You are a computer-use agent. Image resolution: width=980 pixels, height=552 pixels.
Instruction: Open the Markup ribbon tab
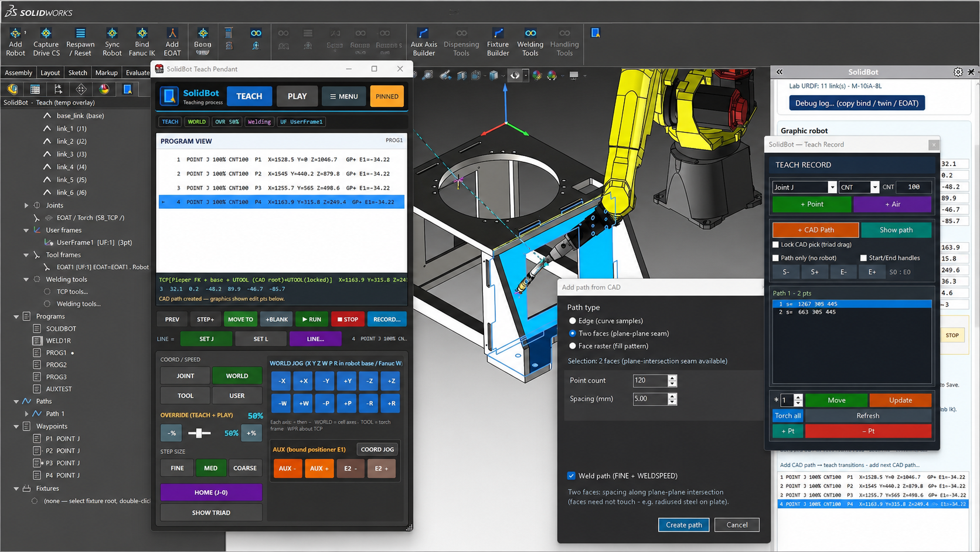pyautogui.click(x=106, y=73)
